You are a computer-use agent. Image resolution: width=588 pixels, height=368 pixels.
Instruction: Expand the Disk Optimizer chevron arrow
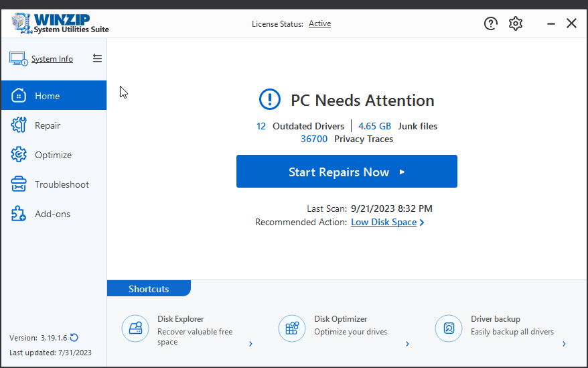(407, 344)
